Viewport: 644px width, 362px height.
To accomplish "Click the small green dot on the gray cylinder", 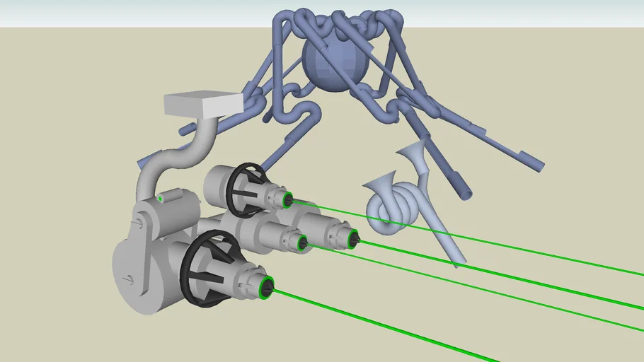I will [161, 199].
